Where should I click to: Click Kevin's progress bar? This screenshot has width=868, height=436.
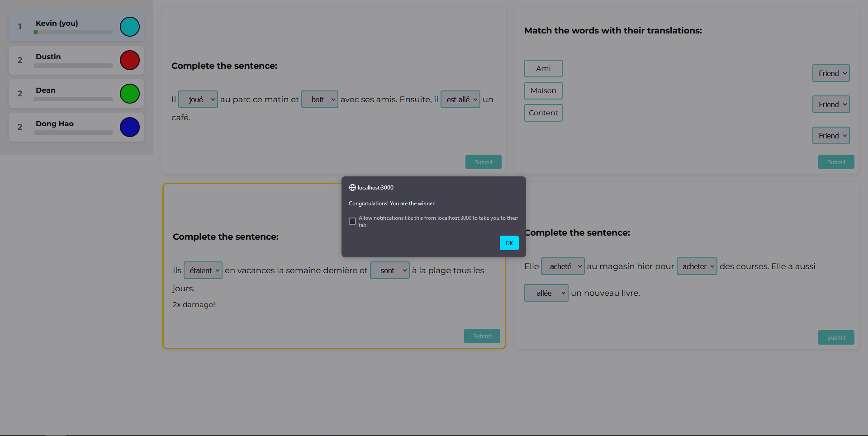point(73,32)
